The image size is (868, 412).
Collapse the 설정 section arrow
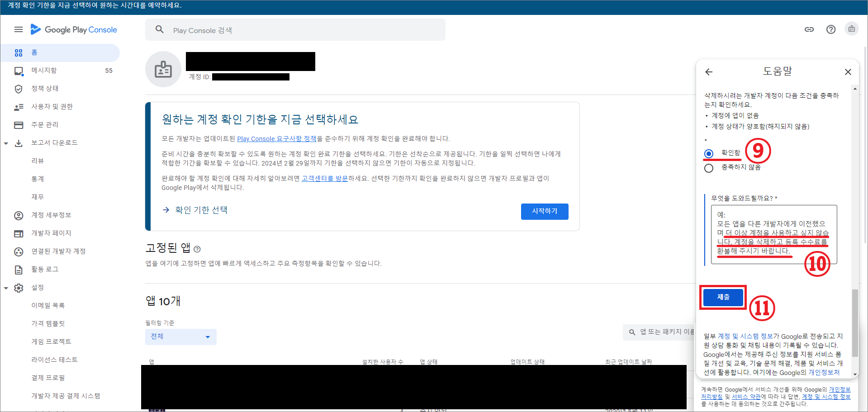[6, 288]
